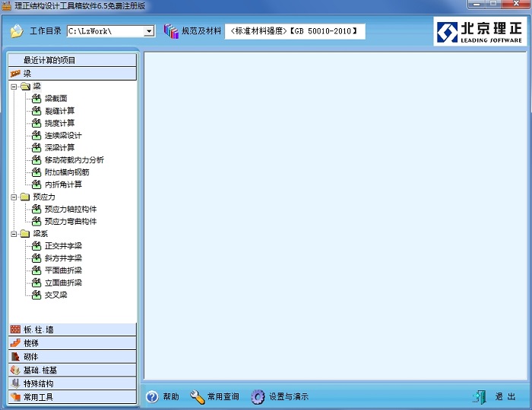The width and height of the screenshot is (532, 410).
Task: Click the 北京理正 Leading Software logo
Action: tap(480, 32)
